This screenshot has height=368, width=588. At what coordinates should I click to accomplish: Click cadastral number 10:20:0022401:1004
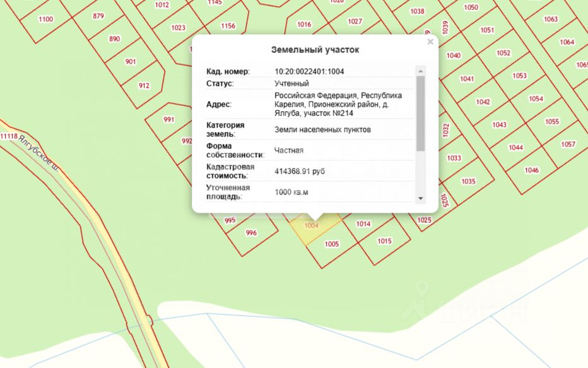[309, 71]
